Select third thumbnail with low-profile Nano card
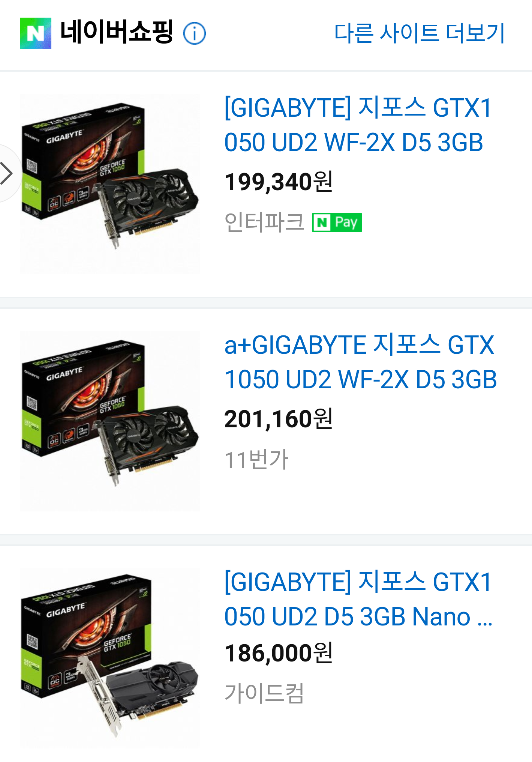Screen dimensions: 532x762 (x=110, y=658)
